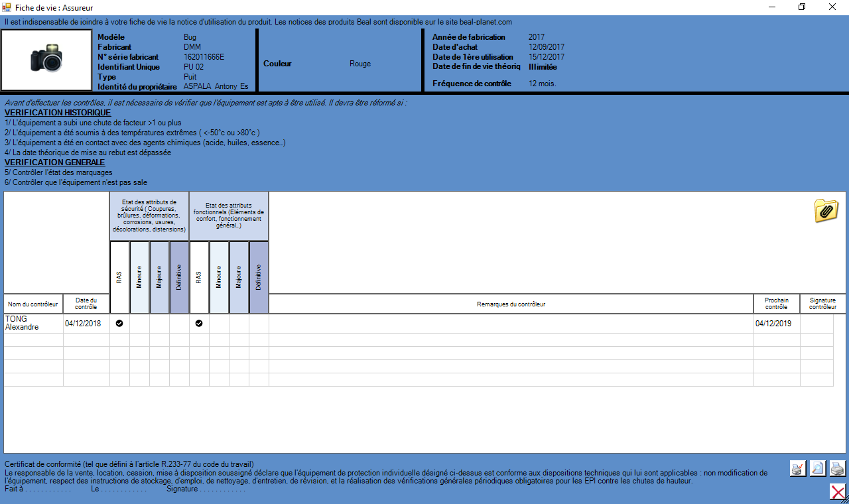Toggle the functional attributes RAS check mark
849x504 pixels.
pos(199,324)
